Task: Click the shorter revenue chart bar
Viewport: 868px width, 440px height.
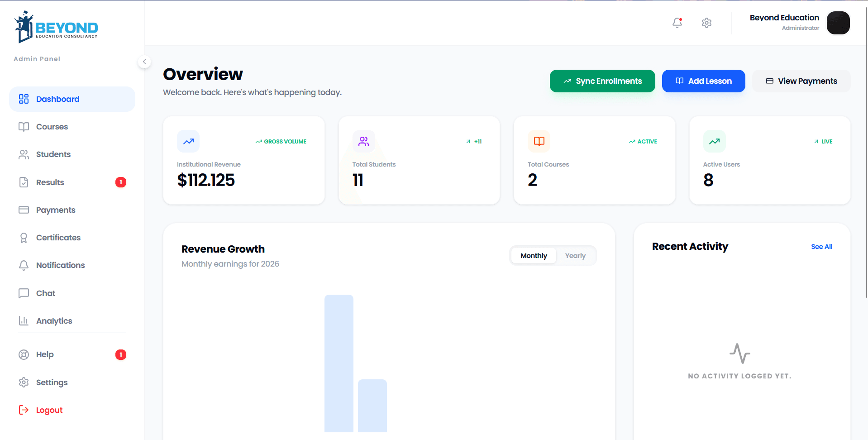Action: pos(372,406)
